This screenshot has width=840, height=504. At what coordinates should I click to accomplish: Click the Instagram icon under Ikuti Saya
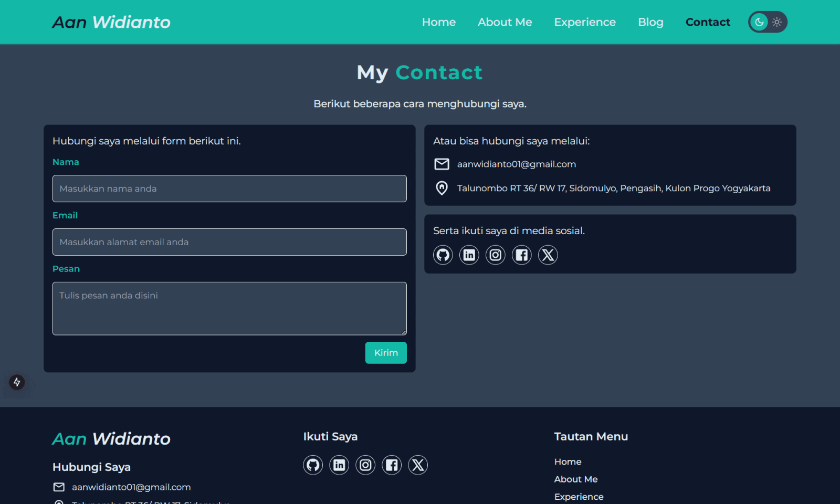click(365, 465)
